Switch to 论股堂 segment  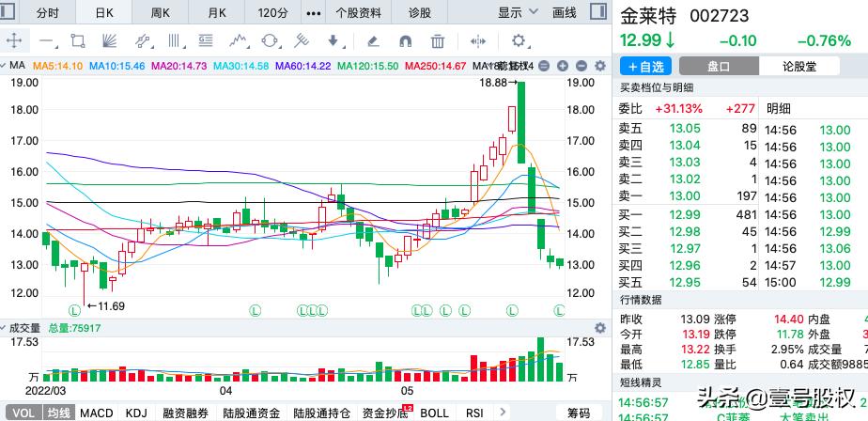(799, 67)
